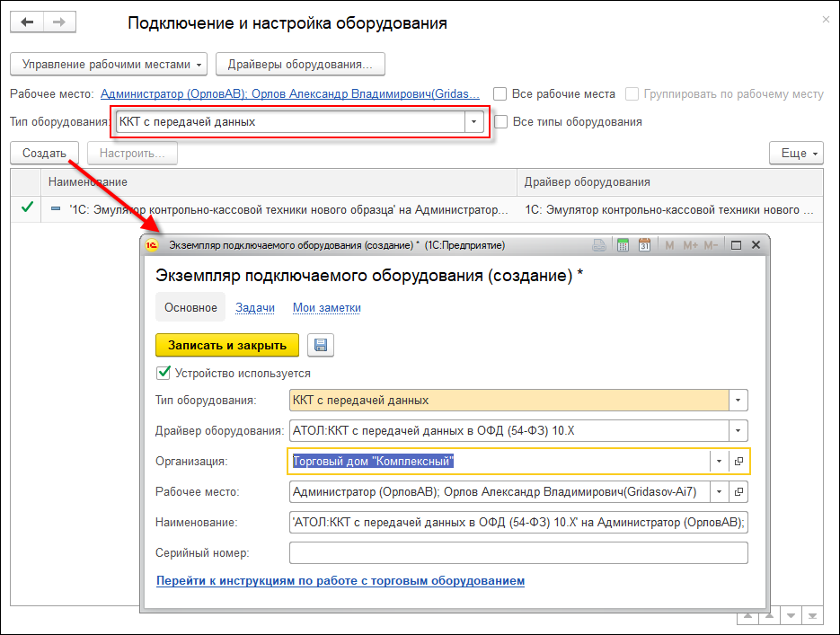
Task: Sort by the Драйвер оборудования column header
Action: click(x=669, y=182)
